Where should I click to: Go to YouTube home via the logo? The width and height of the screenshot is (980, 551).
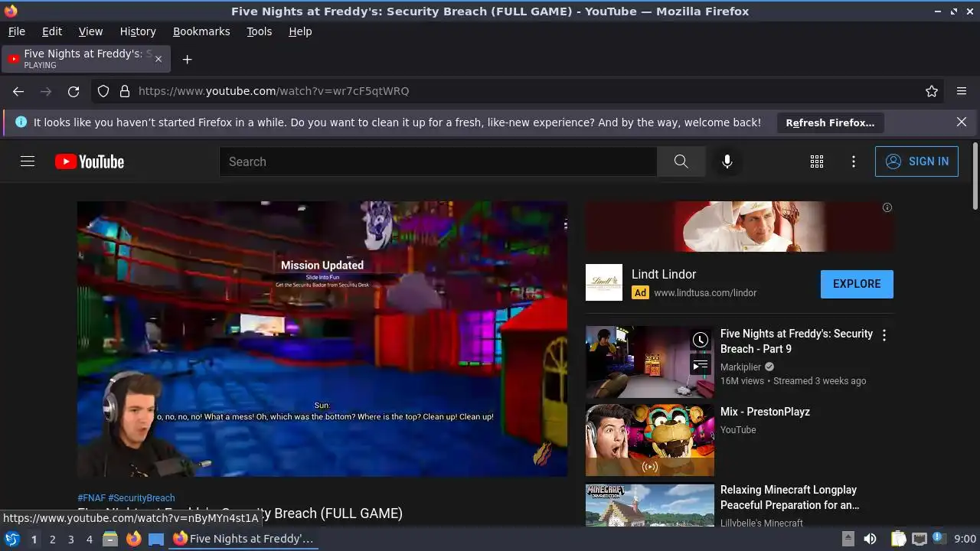point(90,161)
